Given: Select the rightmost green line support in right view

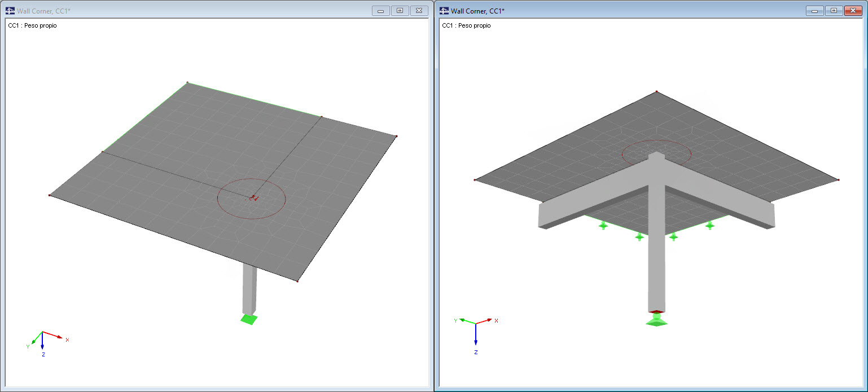Looking at the screenshot, I should click(x=709, y=225).
